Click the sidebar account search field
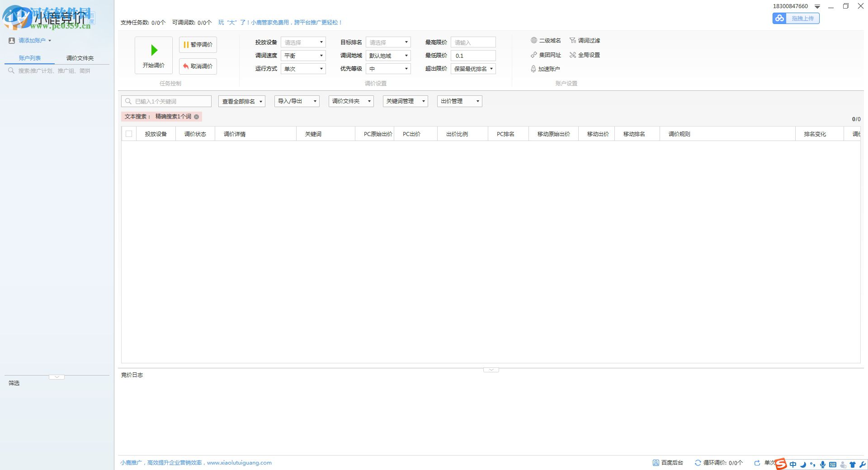Viewport: 868px width, 470px height. 57,70
